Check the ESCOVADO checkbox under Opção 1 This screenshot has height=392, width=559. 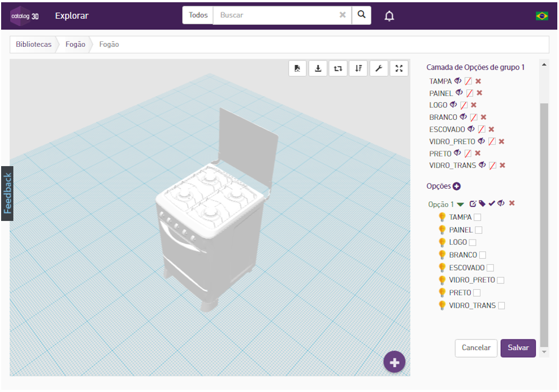pos(490,268)
